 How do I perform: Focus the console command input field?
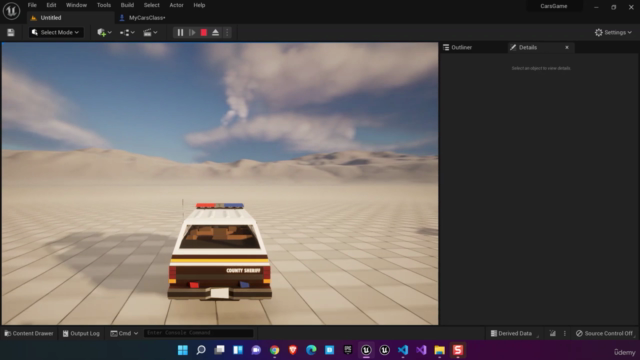coord(198,333)
